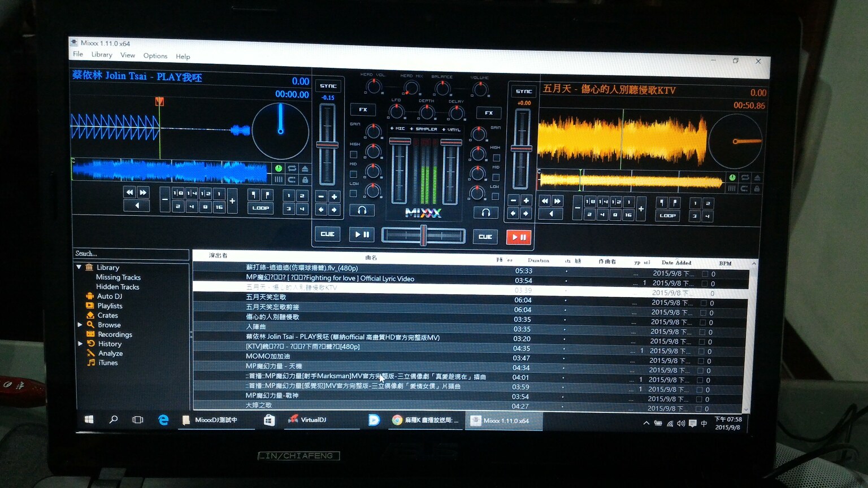
Task: Toggle play/pause on the left deck
Action: tap(362, 234)
